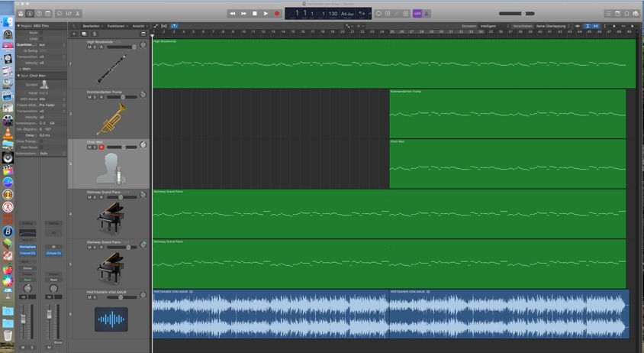Open the Freeze-Modus Pre-Fader dropdown
This screenshot has width=644, height=353.
click(x=52, y=105)
